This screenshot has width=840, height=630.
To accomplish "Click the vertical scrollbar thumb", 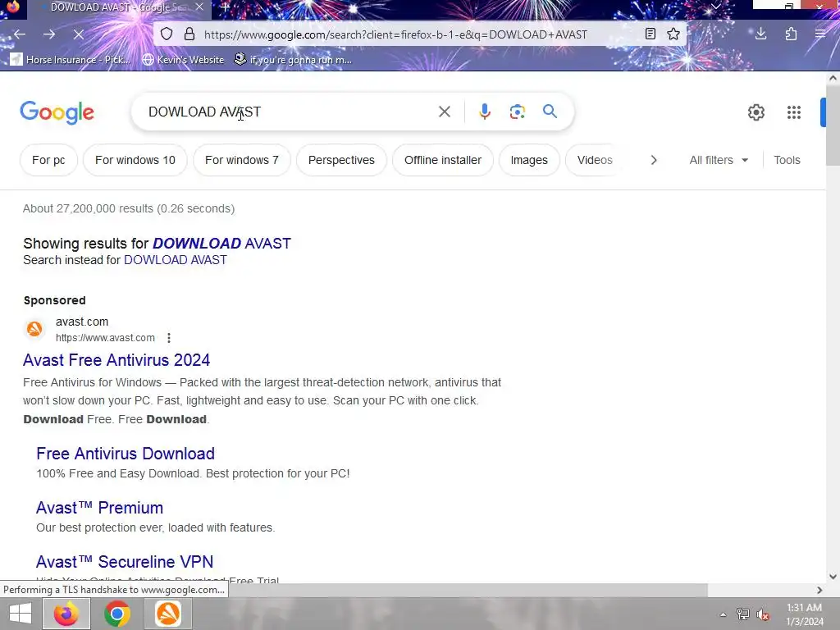I will [833, 126].
